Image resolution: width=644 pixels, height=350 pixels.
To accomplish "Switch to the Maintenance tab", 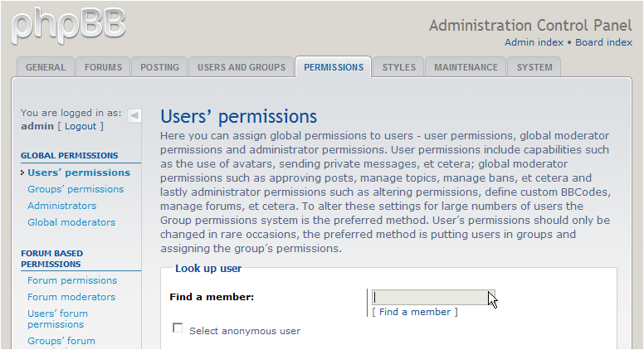I will pos(466,67).
